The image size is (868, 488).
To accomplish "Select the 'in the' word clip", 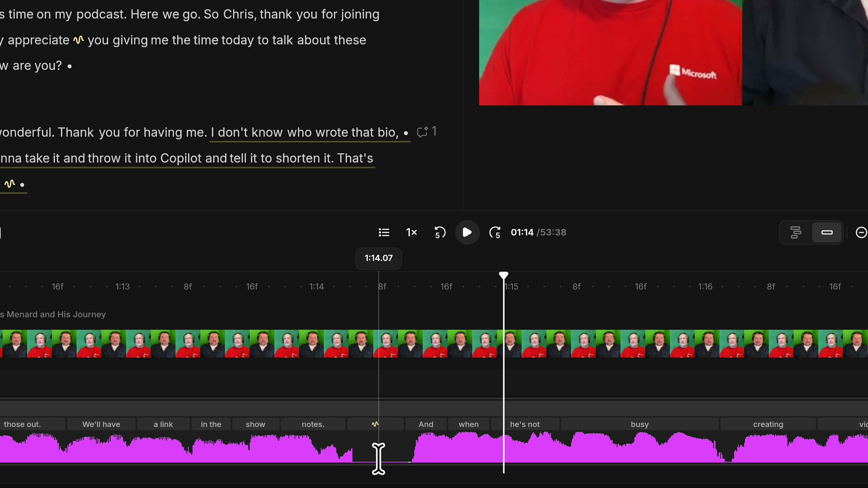I will [211, 424].
